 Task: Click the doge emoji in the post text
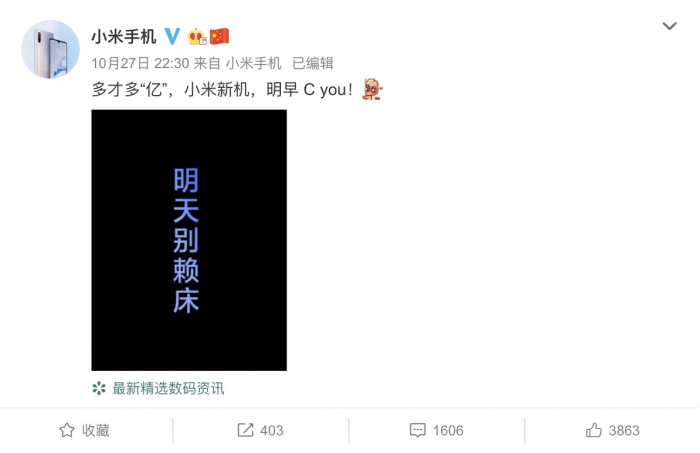[372, 89]
